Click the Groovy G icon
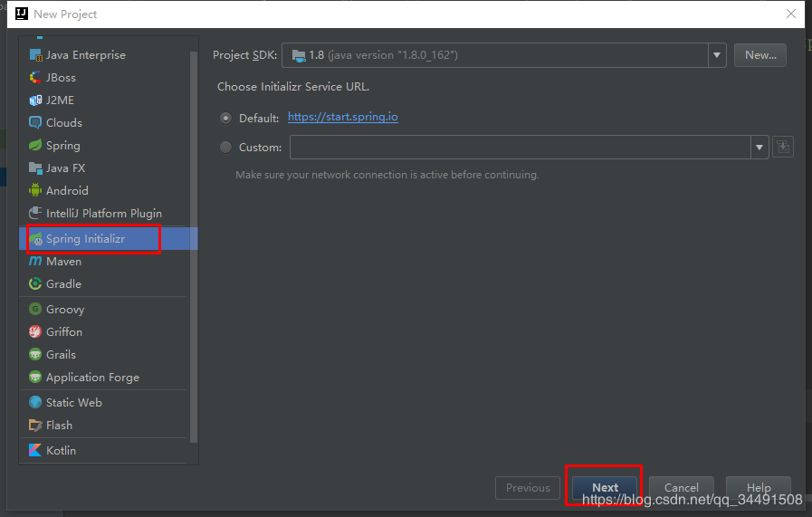This screenshot has height=517, width=812. (x=35, y=310)
